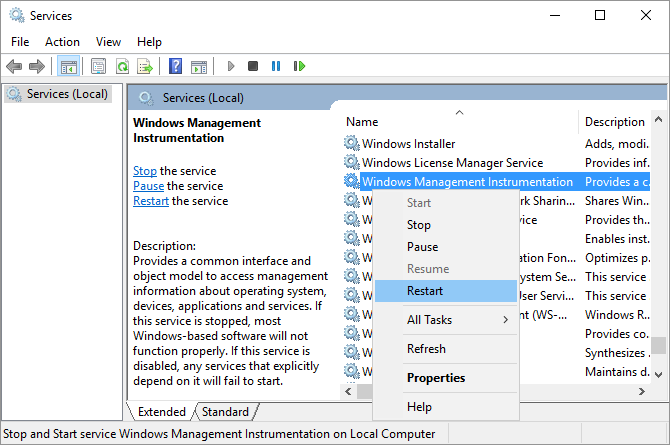Image resolution: width=670 pixels, height=445 pixels.
Task: Click the Export List toolbar icon
Action: (145, 66)
